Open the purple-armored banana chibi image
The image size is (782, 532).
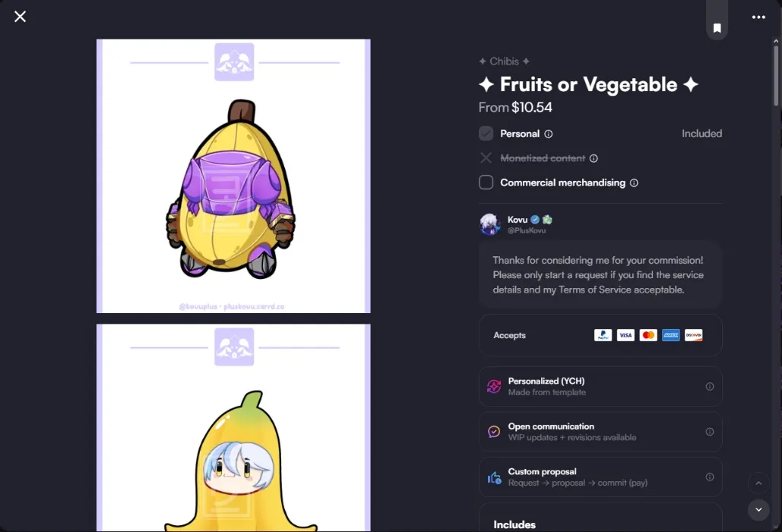(233, 176)
